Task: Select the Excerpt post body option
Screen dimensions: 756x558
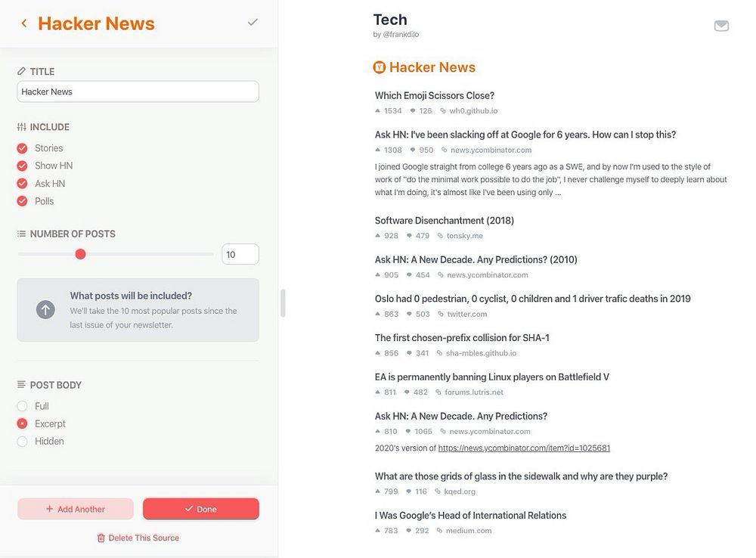Action: pos(22,423)
